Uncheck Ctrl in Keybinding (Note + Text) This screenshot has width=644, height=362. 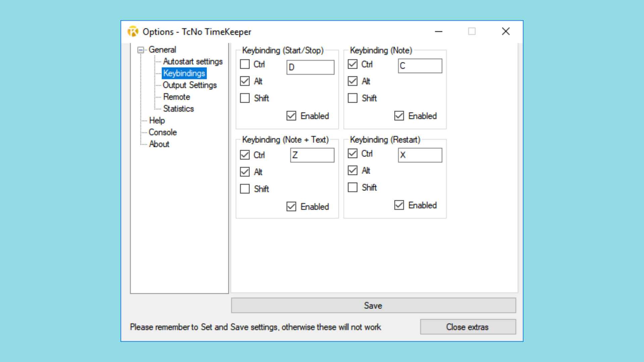coord(245,155)
